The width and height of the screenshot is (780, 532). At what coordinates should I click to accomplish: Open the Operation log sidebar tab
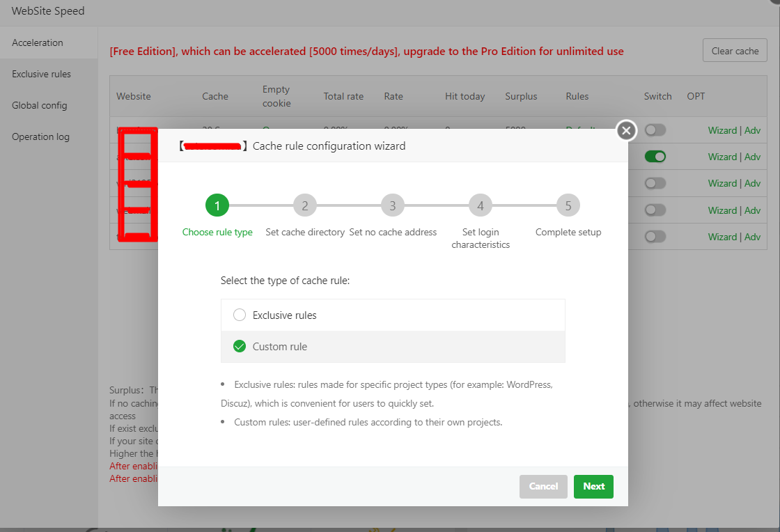pos(40,136)
